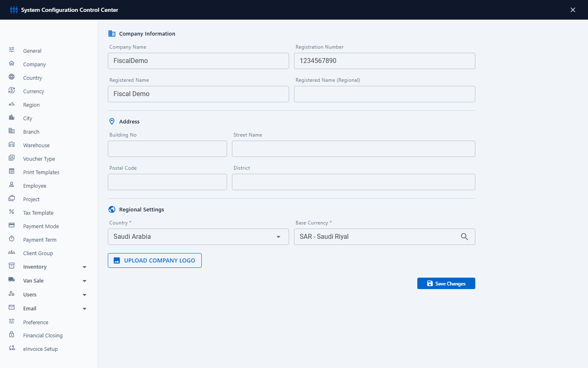
Task: Click the Currency exchange icon
Action: pos(11,90)
